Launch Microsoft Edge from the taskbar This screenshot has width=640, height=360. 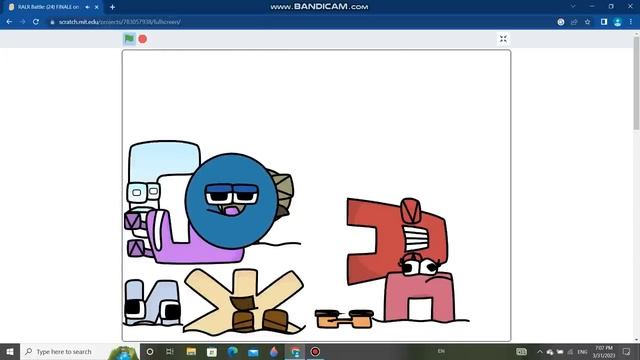coord(233,351)
